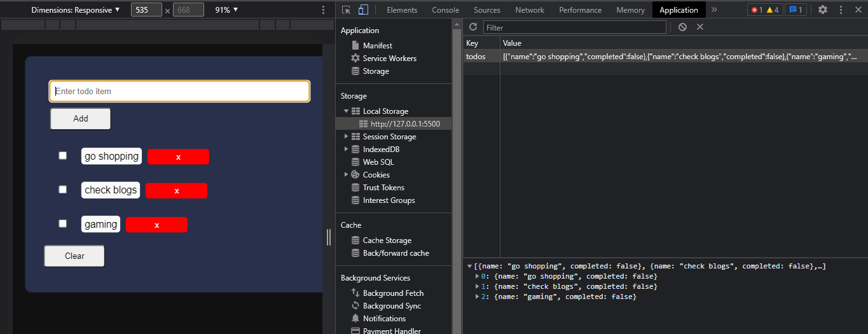Click the errors counter badge
The width and height of the screenshot is (868, 334).
[x=757, y=10]
